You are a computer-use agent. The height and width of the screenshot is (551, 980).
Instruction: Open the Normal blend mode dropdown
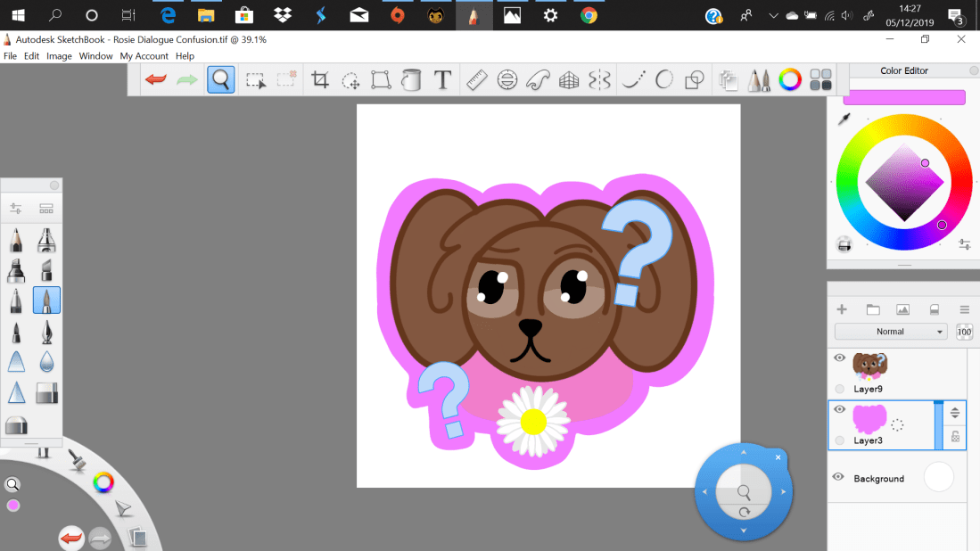[890, 332]
